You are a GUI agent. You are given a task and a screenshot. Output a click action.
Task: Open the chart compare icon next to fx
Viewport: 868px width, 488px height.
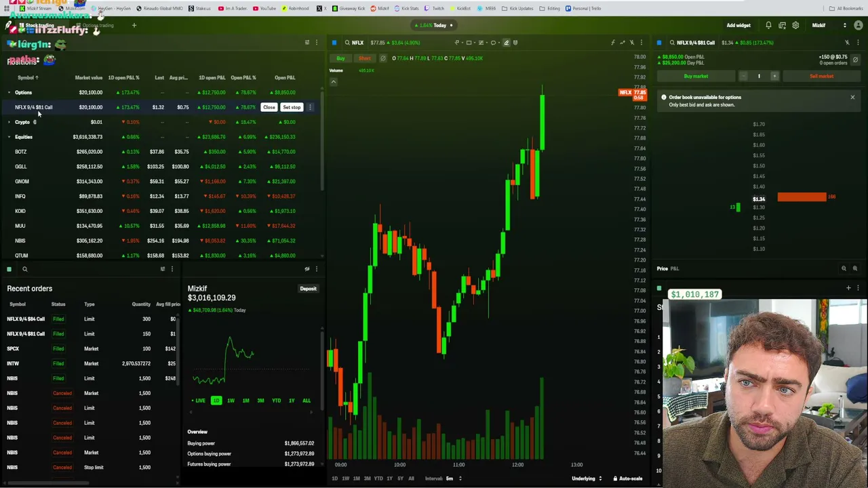click(623, 43)
